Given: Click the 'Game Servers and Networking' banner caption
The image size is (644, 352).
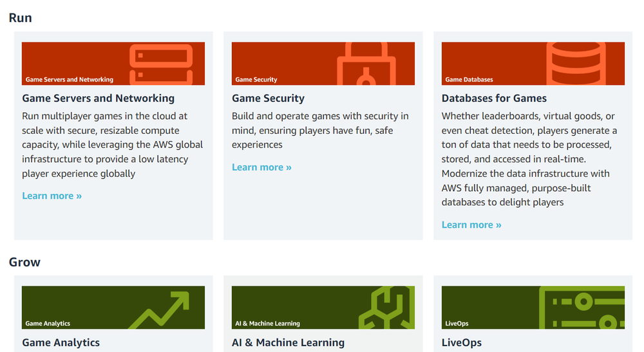Looking at the screenshot, I should (70, 80).
